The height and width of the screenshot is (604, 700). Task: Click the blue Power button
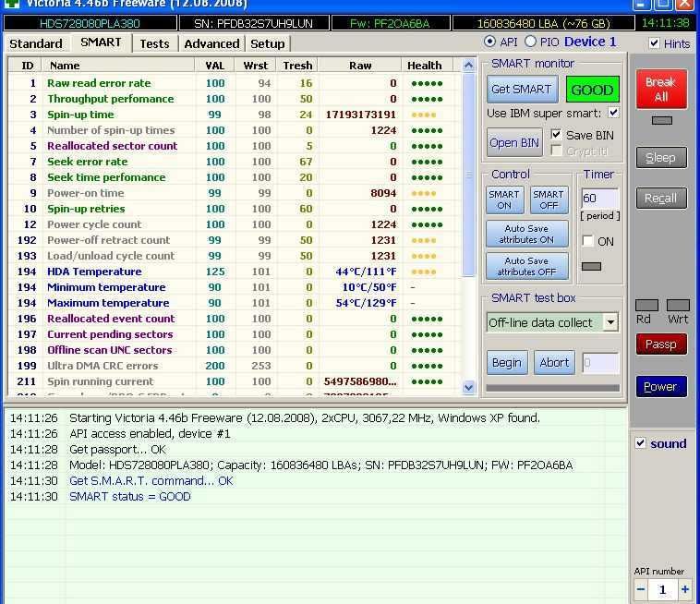(661, 387)
